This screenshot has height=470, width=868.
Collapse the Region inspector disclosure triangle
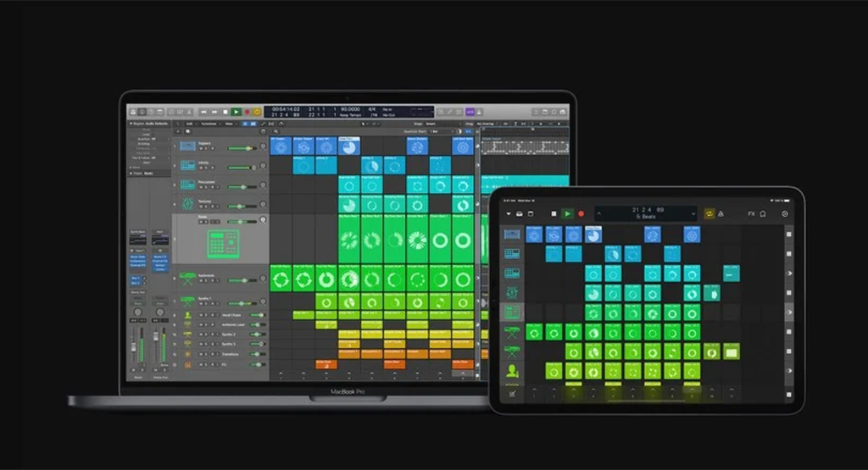(x=131, y=124)
